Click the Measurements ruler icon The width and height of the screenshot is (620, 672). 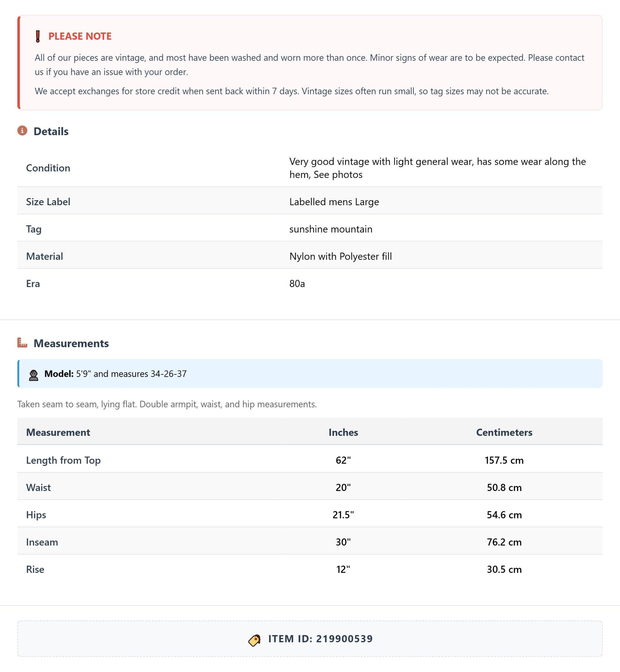point(23,343)
